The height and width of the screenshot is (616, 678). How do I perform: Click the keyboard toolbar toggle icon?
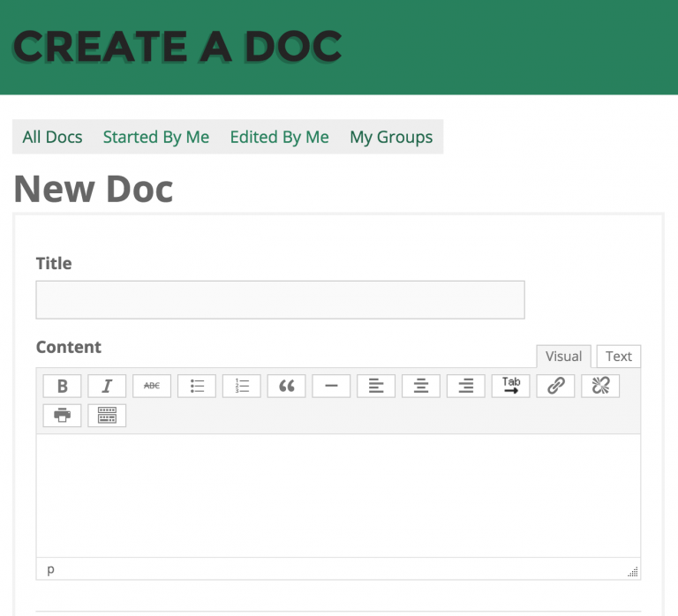[107, 416]
